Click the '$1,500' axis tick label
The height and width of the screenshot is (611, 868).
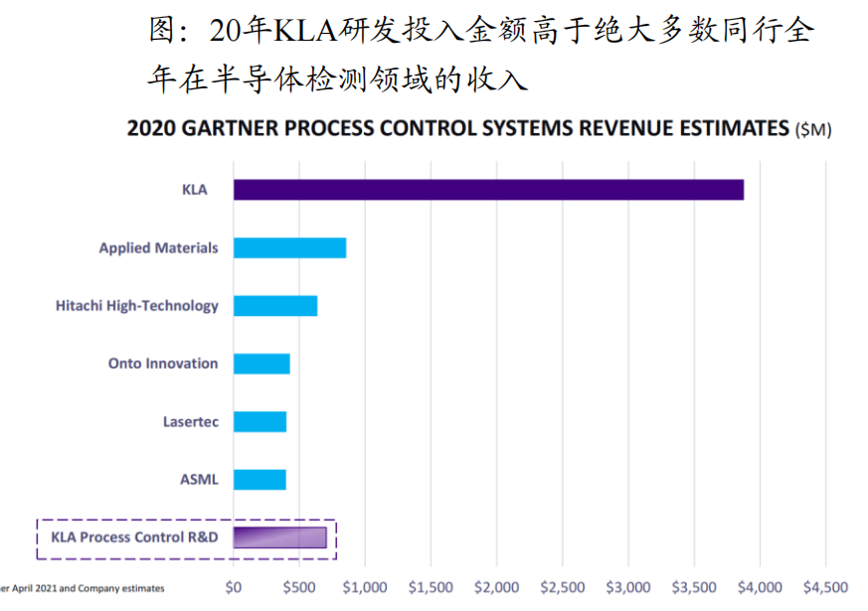431,587
